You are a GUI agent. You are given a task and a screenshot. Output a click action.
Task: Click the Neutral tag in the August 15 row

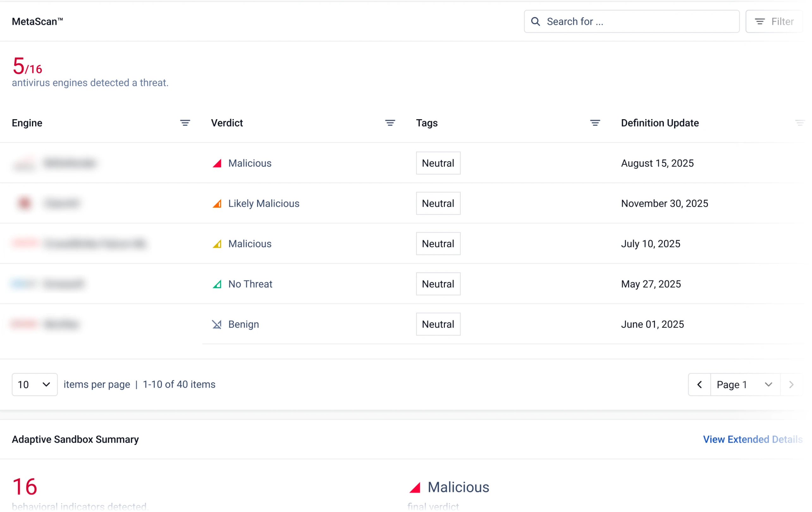click(x=438, y=163)
